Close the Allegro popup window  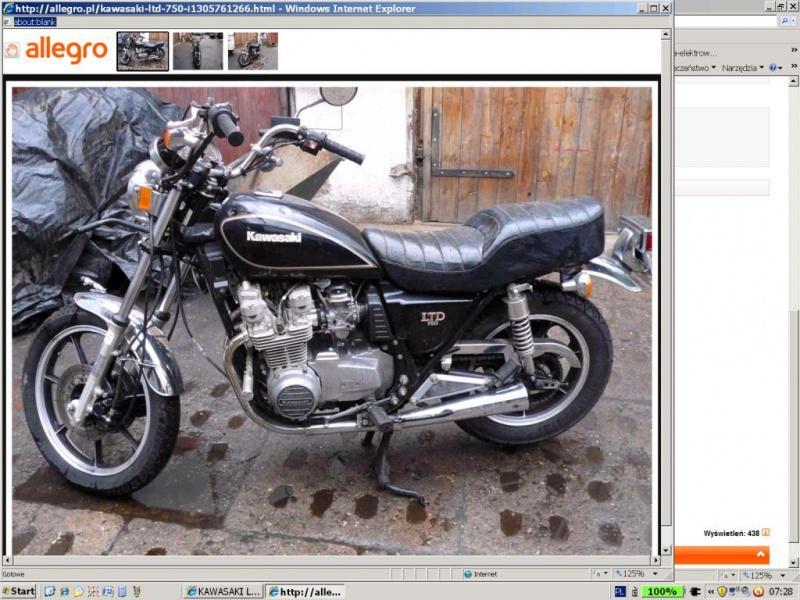point(666,8)
